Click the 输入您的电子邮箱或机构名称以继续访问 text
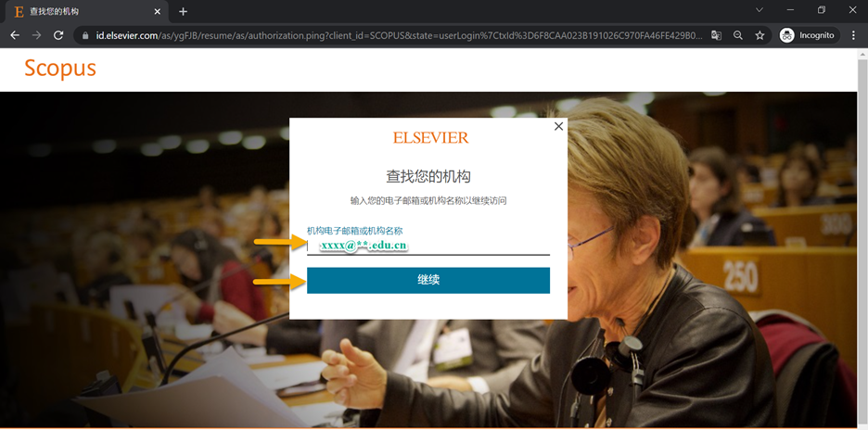 [x=428, y=201]
